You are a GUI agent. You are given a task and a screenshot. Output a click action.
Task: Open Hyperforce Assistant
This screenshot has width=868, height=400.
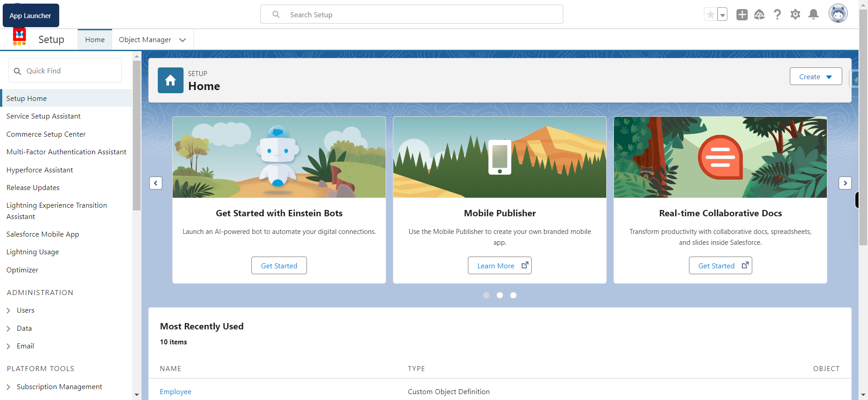click(40, 170)
